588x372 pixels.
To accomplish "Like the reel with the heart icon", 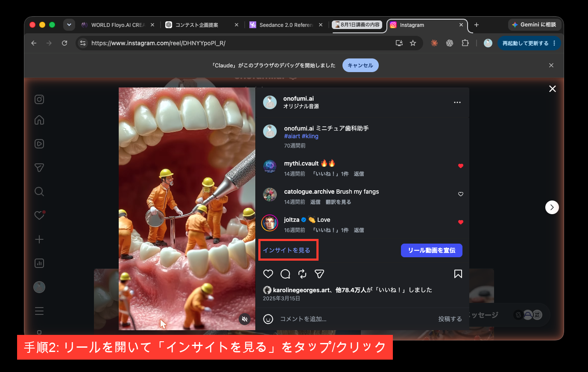I will tap(268, 274).
